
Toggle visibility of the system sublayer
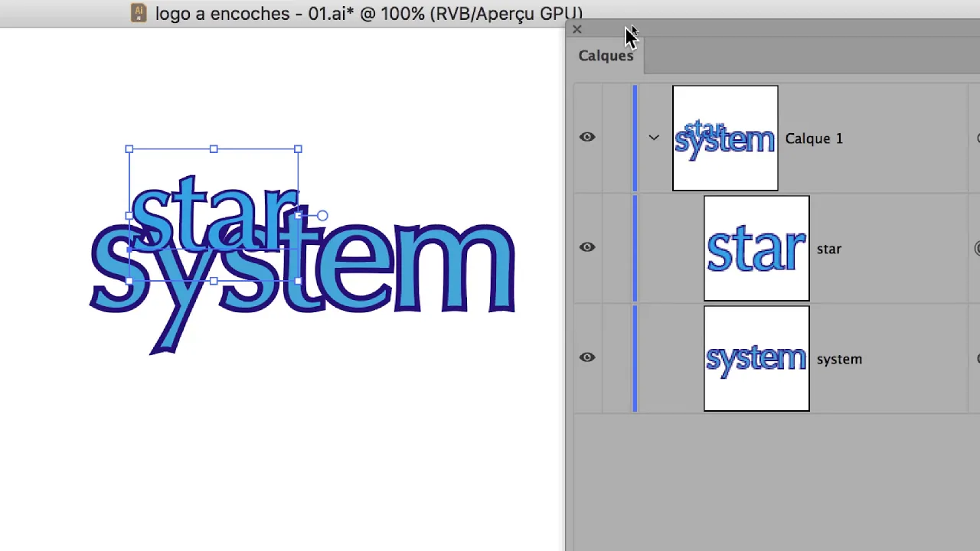click(x=587, y=358)
